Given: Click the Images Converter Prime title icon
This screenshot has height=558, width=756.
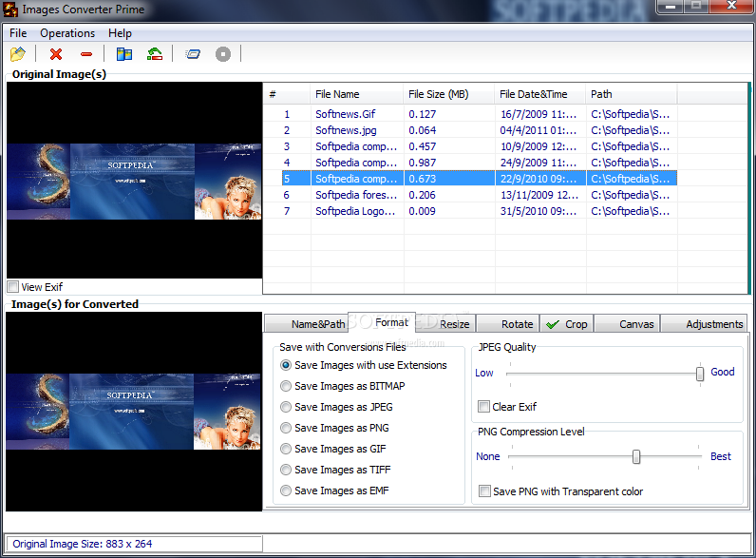Looking at the screenshot, I should [9, 10].
